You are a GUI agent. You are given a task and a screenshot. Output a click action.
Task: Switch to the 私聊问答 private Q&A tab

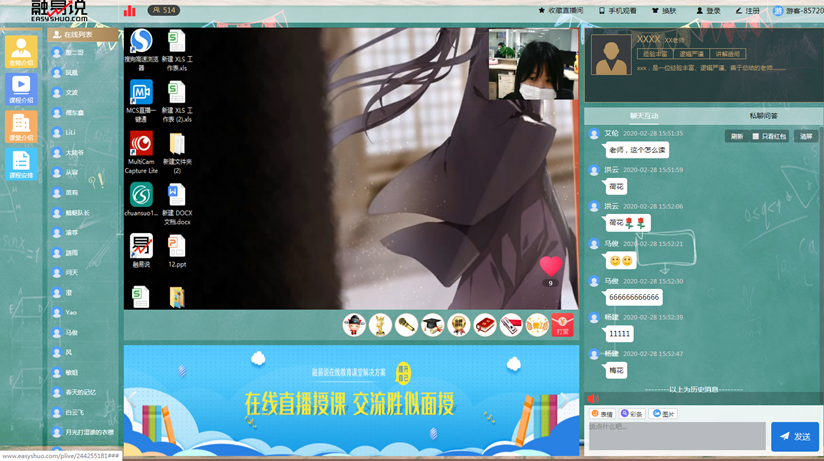(763, 116)
